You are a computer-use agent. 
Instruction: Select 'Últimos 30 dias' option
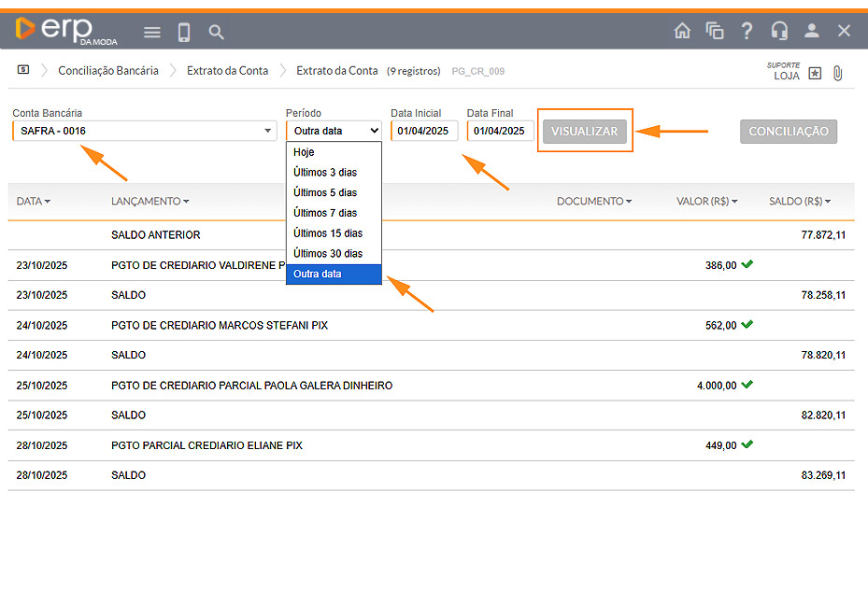click(327, 254)
